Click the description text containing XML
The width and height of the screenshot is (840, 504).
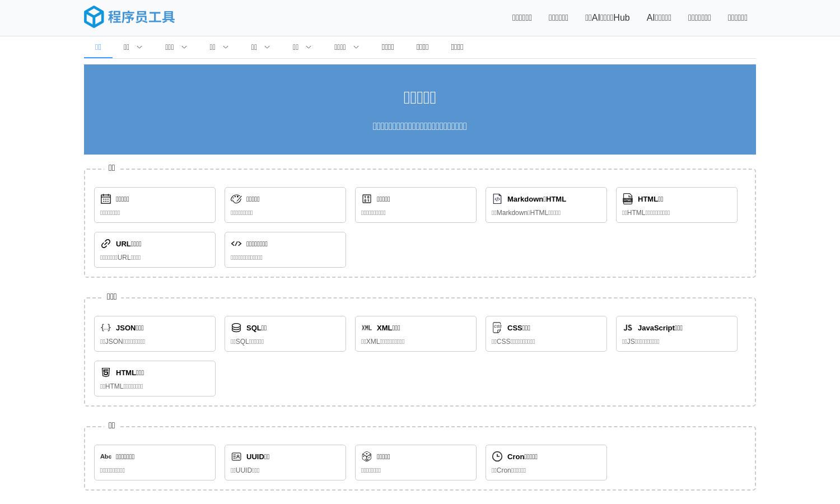[x=382, y=342]
